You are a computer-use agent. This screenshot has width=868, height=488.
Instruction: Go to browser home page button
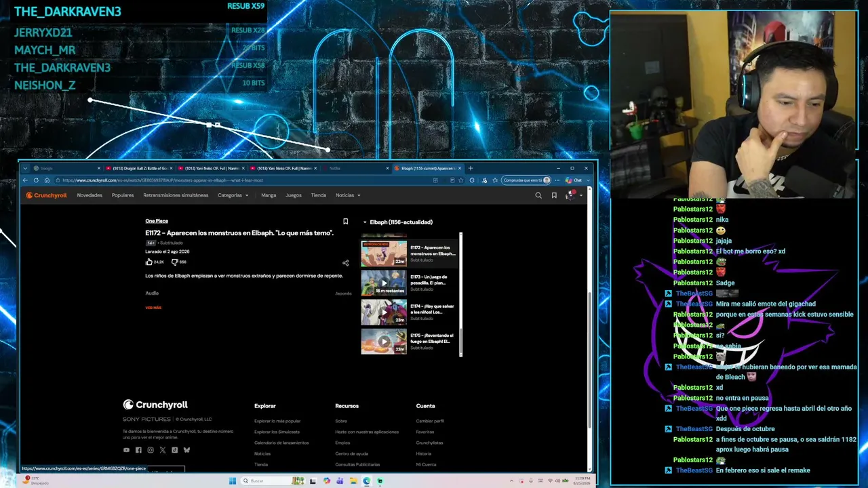point(47,180)
